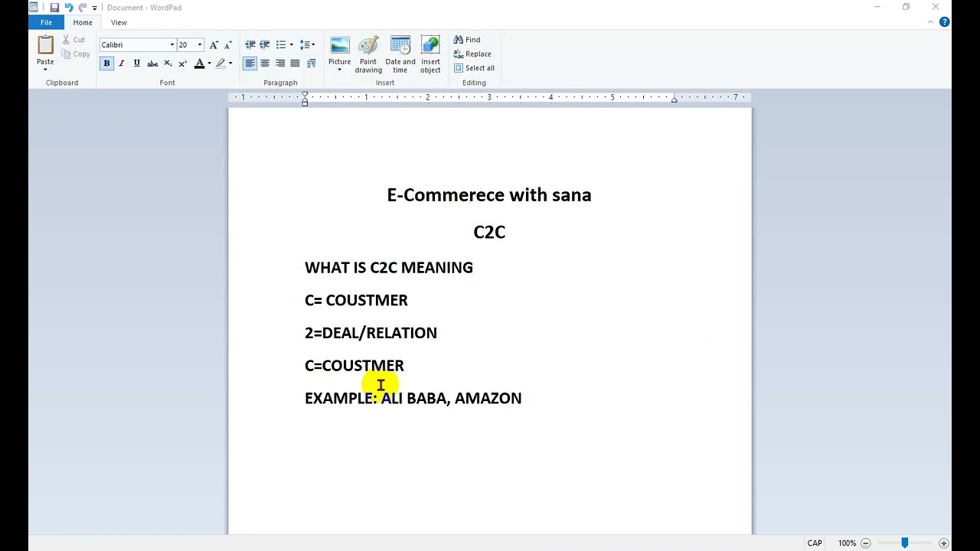Screen dimensions: 980x551
Task: Select Justify alignment
Action: coord(295,64)
